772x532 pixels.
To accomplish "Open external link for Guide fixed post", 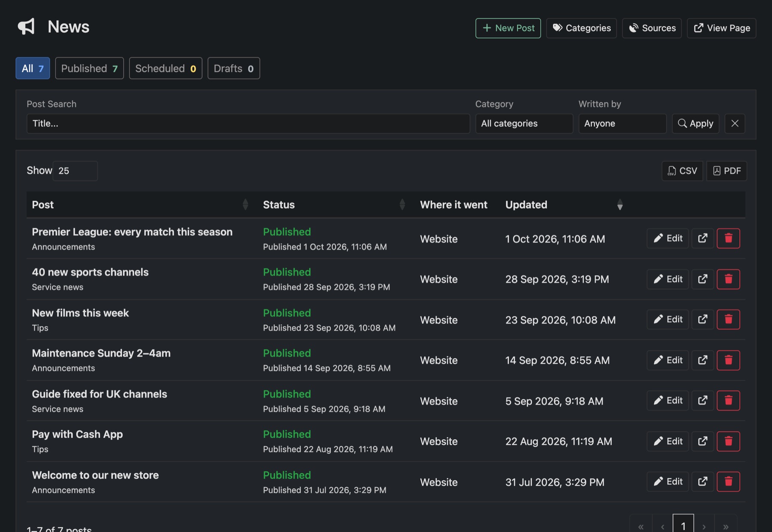I will point(703,400).
